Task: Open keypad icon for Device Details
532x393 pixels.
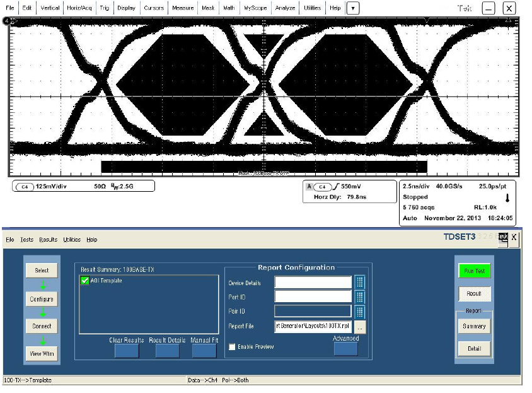Action: [360, 283]
